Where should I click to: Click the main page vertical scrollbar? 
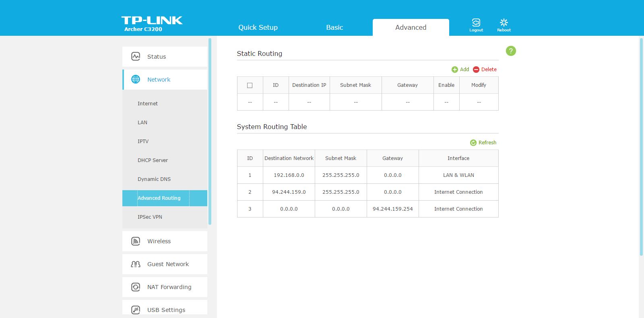tap(641, 147)
